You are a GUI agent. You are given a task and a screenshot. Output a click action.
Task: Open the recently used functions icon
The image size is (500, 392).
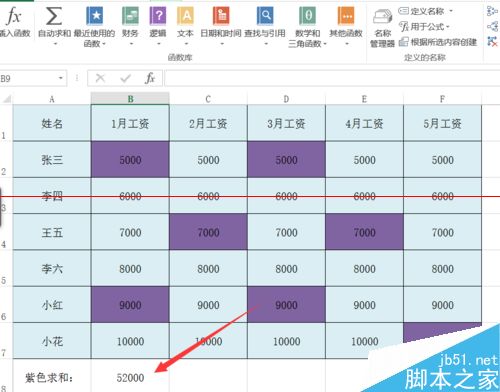click(95, 16)
